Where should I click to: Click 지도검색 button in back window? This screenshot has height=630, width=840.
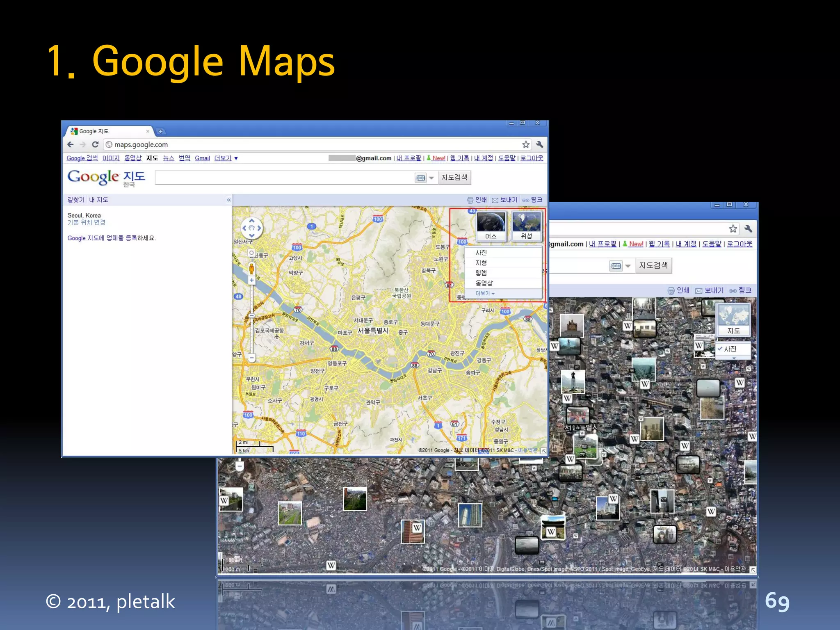[653, 266]
